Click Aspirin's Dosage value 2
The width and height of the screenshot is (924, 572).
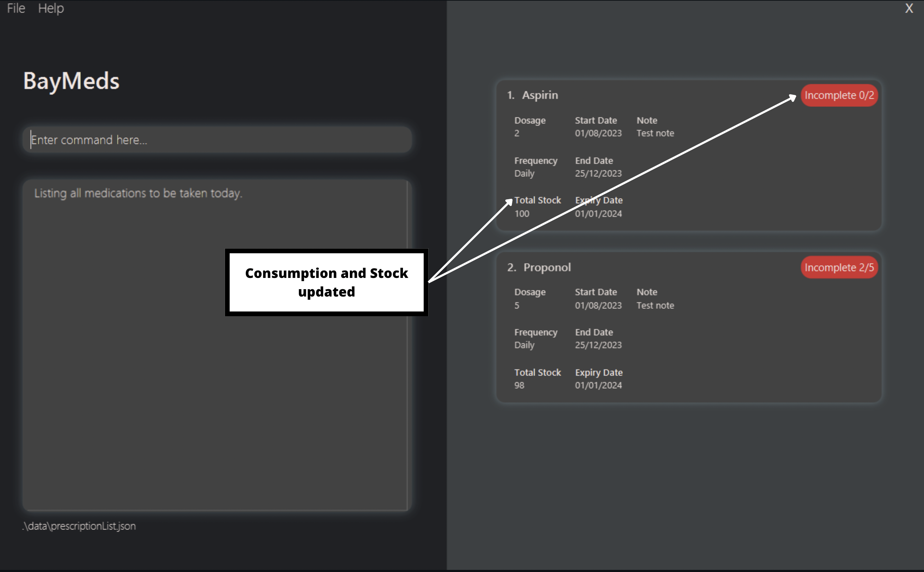click(x=517, y=133)
